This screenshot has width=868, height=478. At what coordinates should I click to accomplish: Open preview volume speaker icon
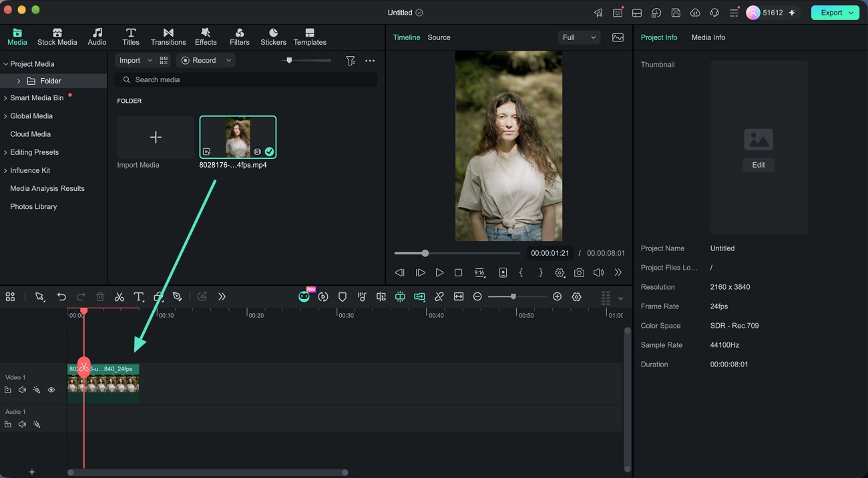click(598, 272)
